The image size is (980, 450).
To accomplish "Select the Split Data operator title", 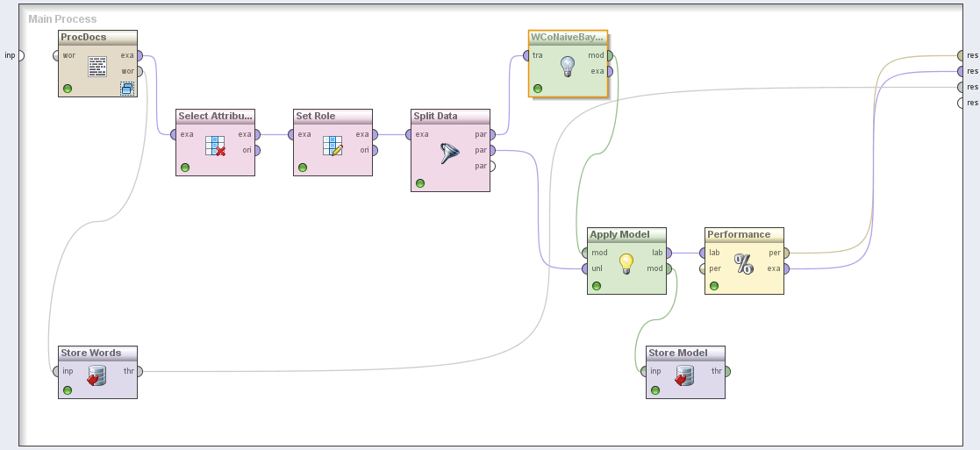I will (x=437, y=116).
